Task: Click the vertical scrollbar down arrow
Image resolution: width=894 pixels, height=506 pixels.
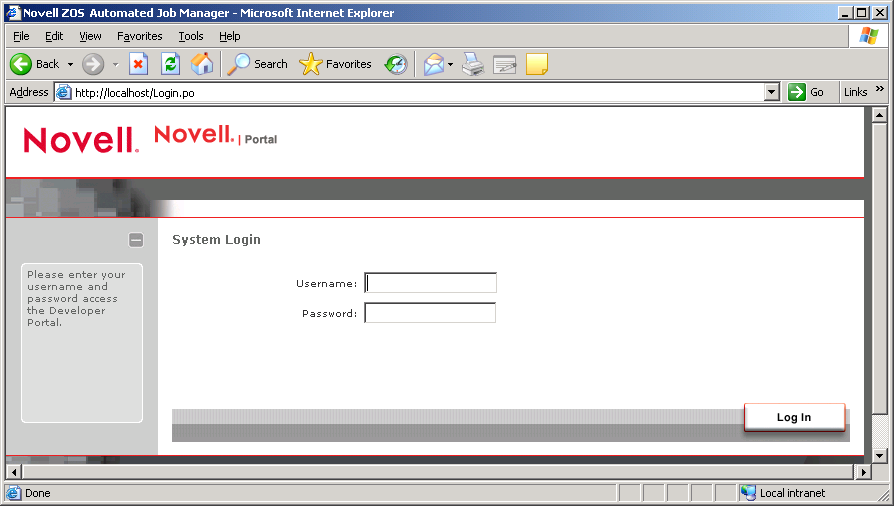Action: click(880, 455)
